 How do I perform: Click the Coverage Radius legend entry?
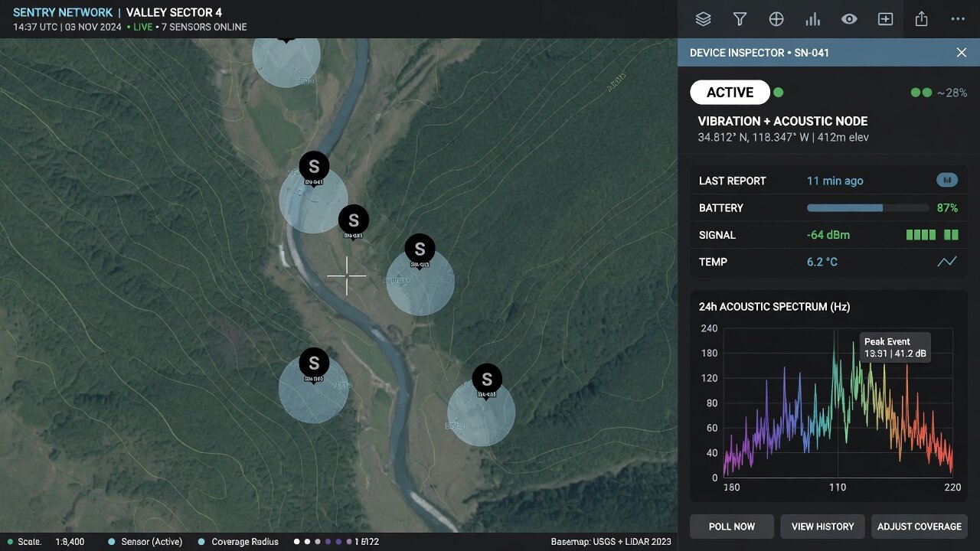pyautogui.click(x=238, y=542)
